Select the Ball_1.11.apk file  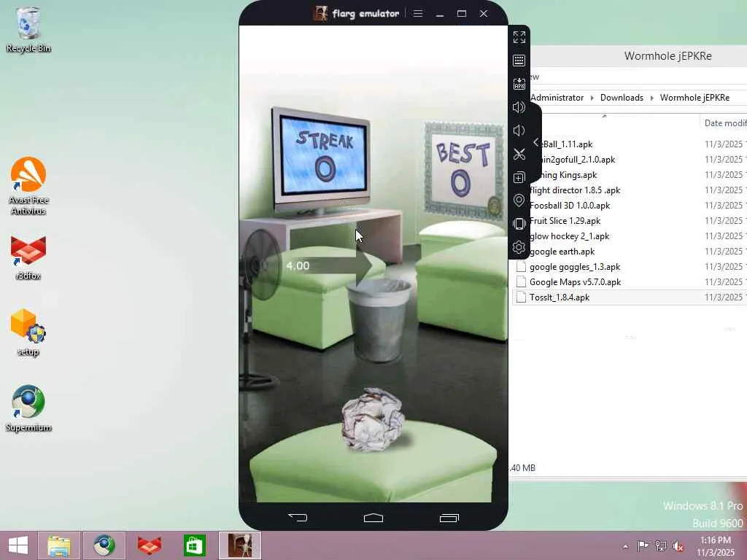pos(567,144)
